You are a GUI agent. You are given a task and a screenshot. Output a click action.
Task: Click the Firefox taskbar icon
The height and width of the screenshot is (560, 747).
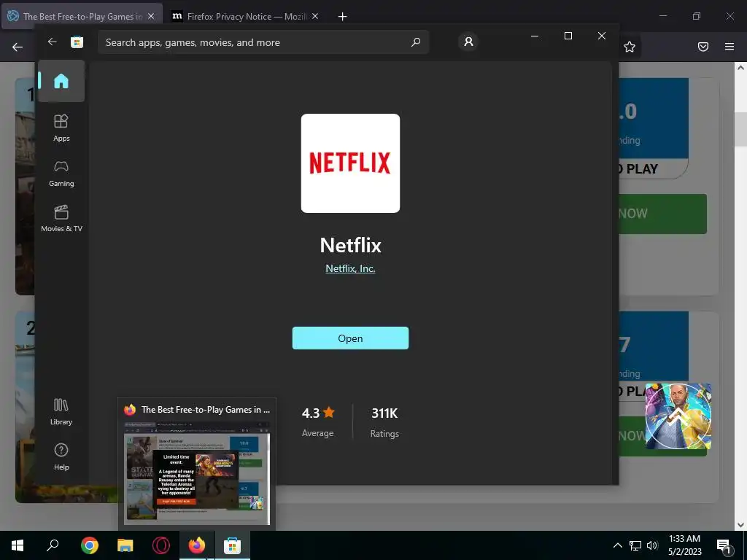tap(197, 545)
